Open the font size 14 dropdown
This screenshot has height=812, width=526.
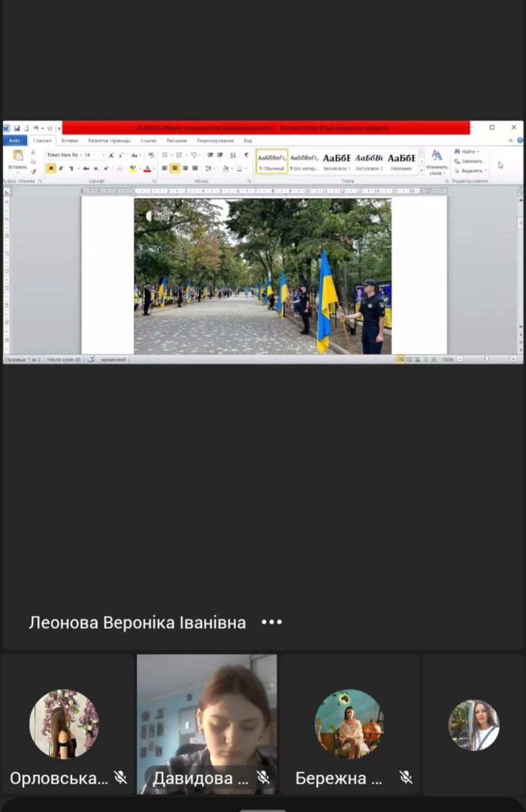tap(93, 155)
